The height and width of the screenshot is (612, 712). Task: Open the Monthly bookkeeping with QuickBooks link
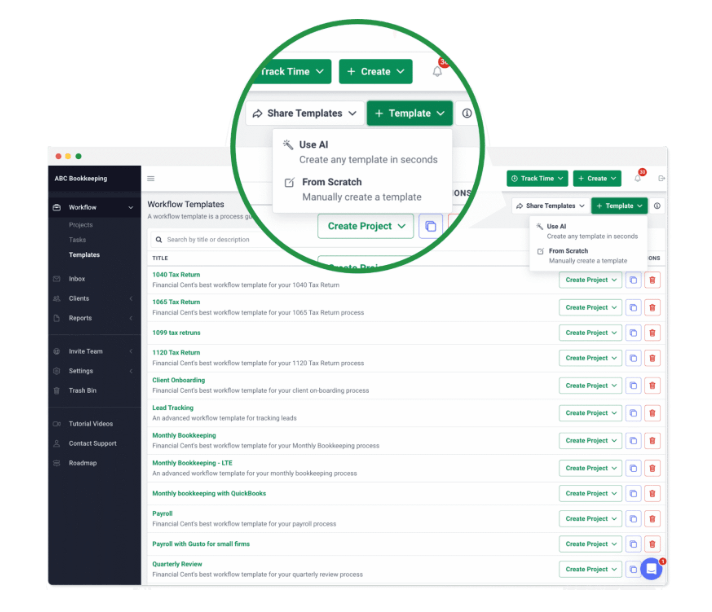click(x=209, y=494)
